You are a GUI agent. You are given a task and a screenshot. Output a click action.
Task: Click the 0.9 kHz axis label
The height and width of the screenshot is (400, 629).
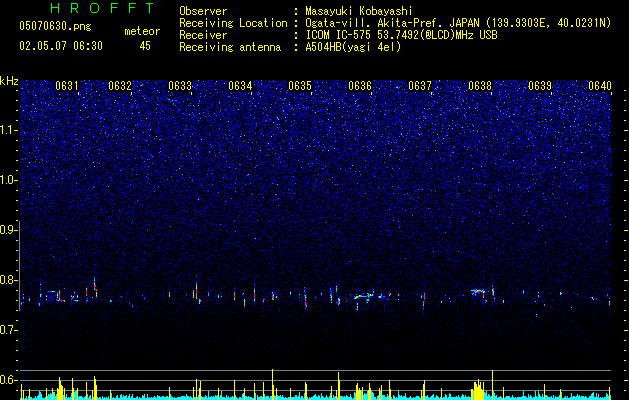9,230
